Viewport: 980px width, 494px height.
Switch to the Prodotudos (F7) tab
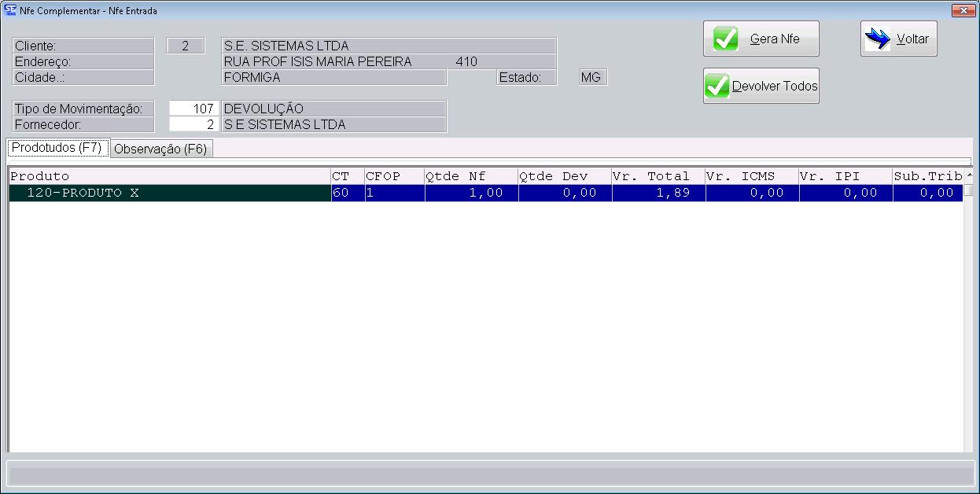[57, 148]
